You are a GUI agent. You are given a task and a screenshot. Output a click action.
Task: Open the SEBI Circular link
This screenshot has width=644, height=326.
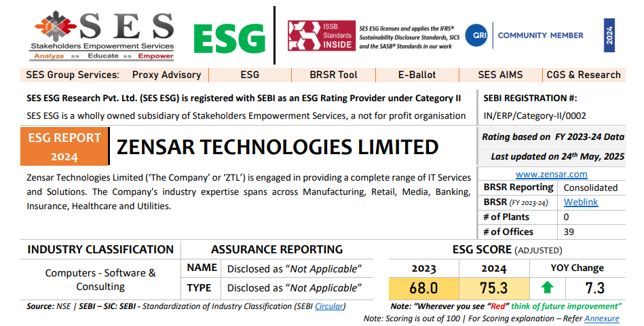point(329,306)
